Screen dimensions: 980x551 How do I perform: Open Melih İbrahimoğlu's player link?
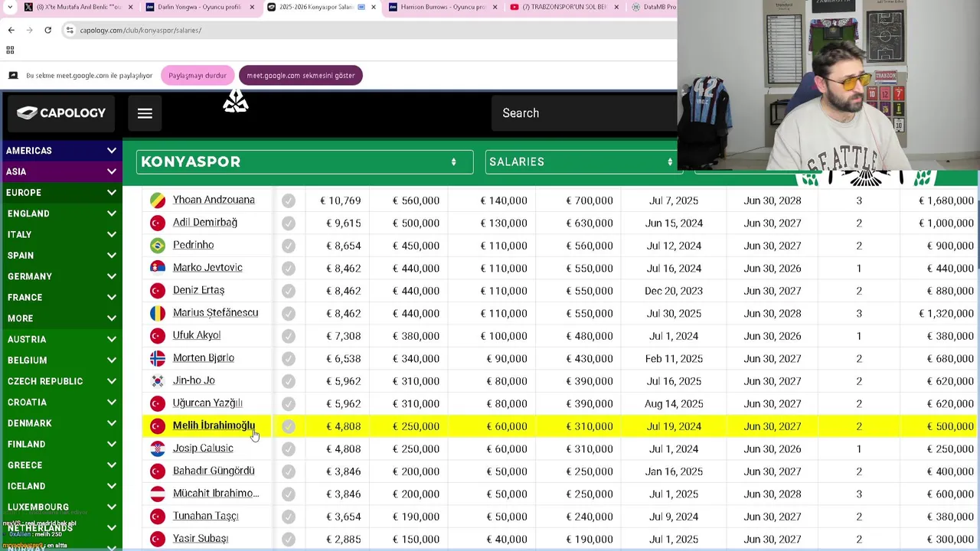(x=214, y=425)
